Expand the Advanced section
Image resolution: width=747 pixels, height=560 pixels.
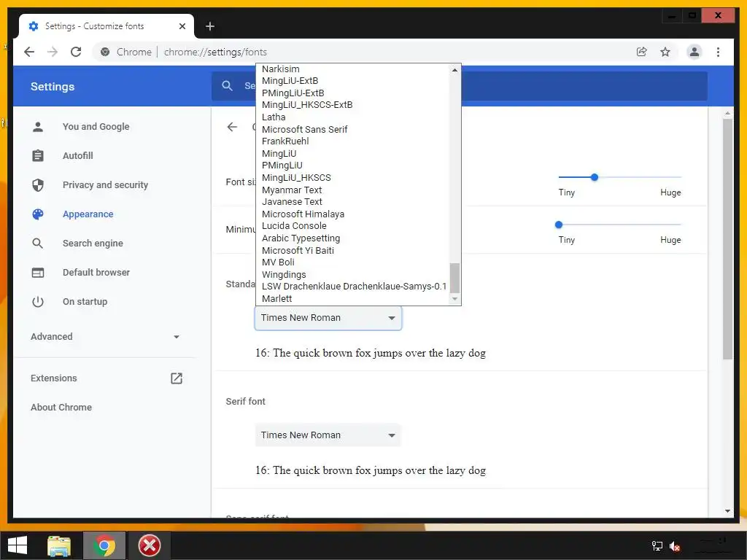105,337
